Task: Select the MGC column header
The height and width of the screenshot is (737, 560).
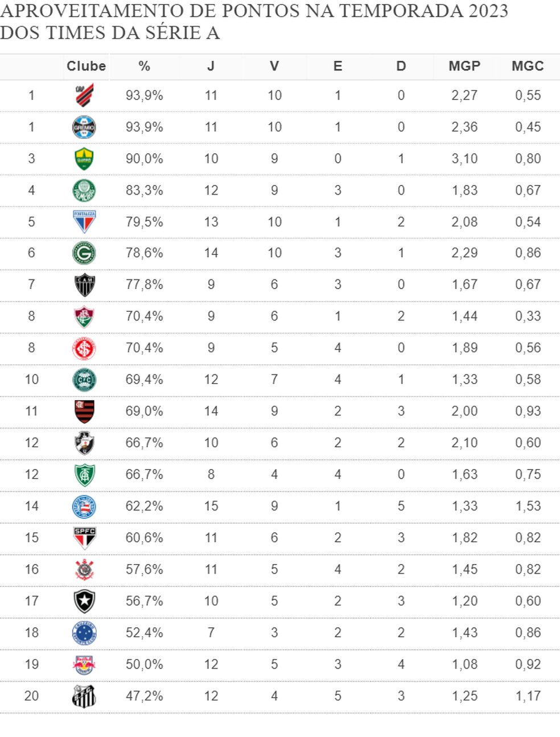Action: 528,67
